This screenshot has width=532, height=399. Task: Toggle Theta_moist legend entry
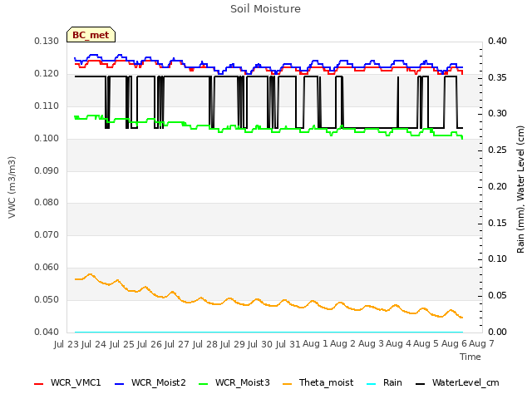pos(318,383)
